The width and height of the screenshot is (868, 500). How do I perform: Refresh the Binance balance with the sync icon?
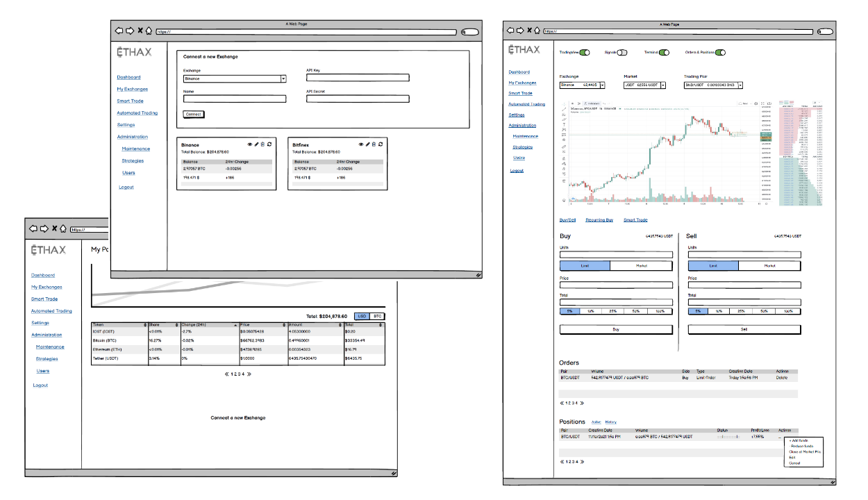tap(269, 144)
